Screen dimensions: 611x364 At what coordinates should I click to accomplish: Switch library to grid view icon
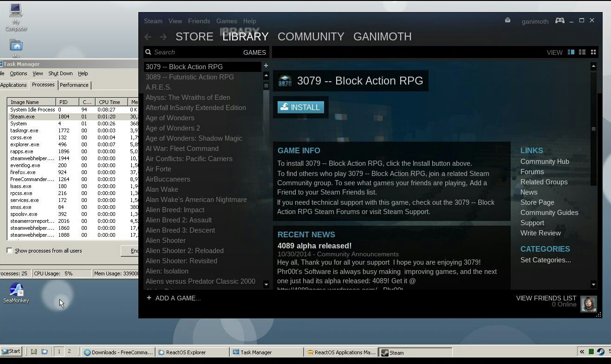tap(593, 52)
